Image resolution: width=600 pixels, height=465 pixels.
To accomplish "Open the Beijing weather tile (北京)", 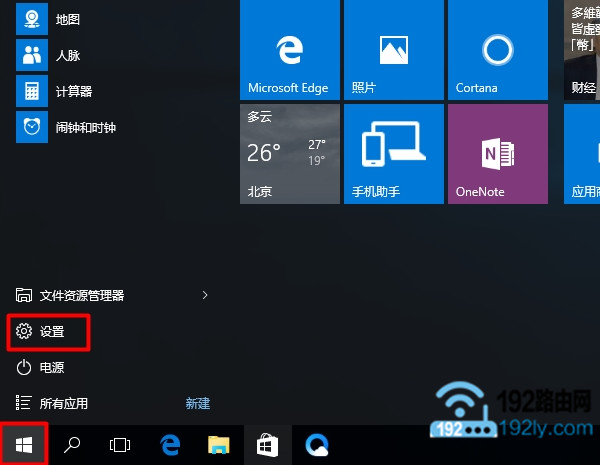I will pos(290,154).
